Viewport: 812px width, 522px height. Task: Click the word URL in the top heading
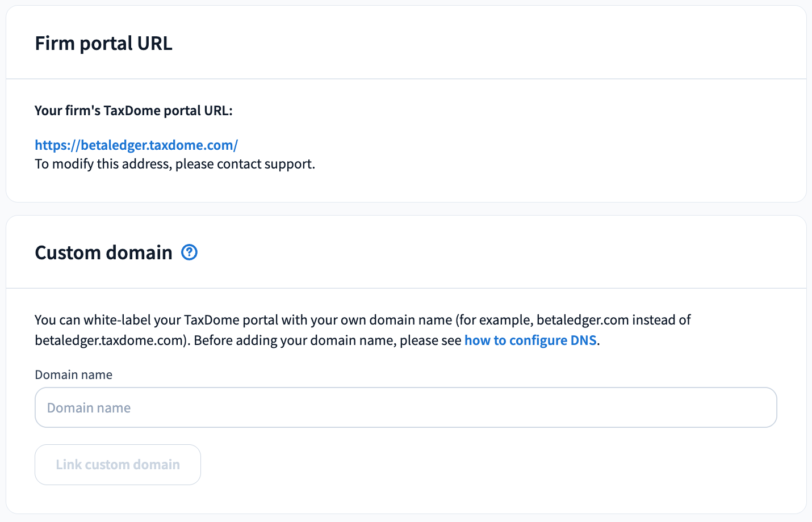click(154, 43)
